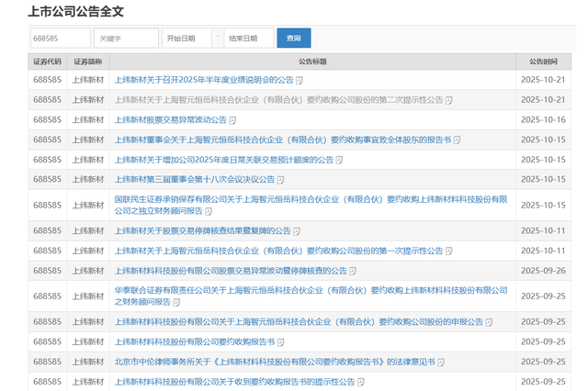Click 688585 code in the 2025-10-16 row
588x391 pixels.
pyautogui.click(x=47, y=120)
